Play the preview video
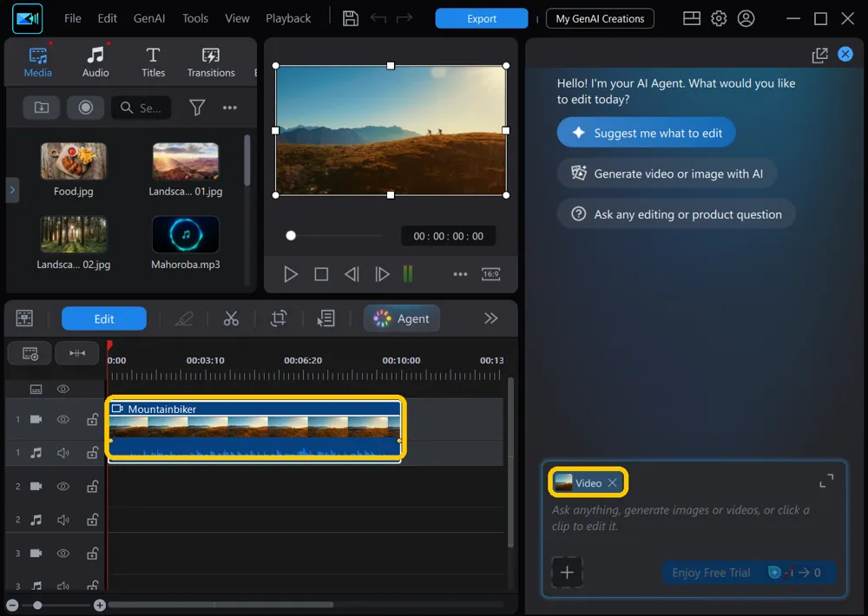Viewport: 868px width, 616px height. 291,274
